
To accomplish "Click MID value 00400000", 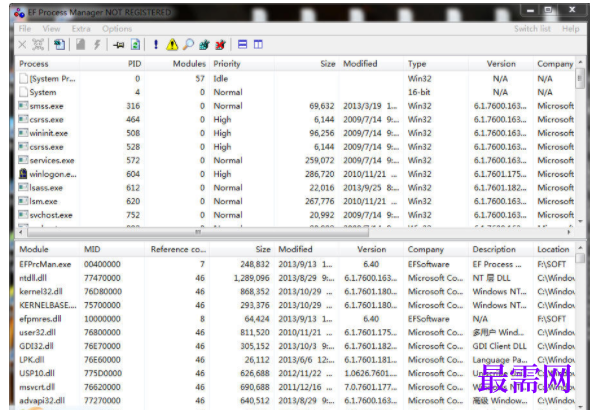I will pos(102,264).
